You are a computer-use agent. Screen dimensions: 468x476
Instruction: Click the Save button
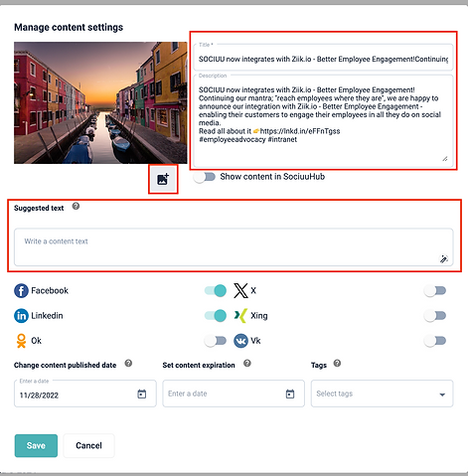pos(36,445)
